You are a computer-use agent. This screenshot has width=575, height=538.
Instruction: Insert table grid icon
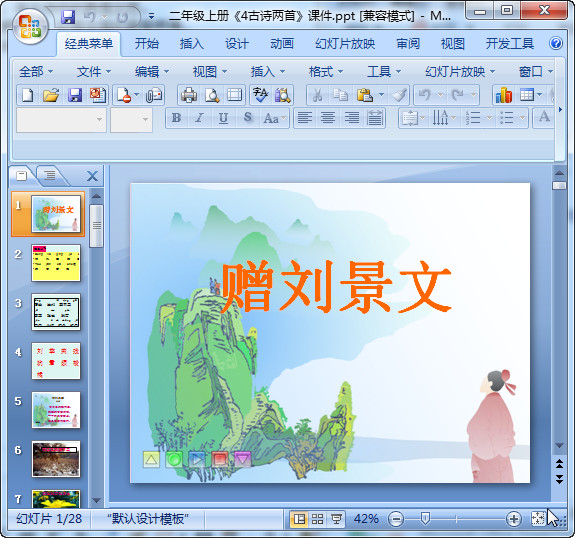pos(527,95)
